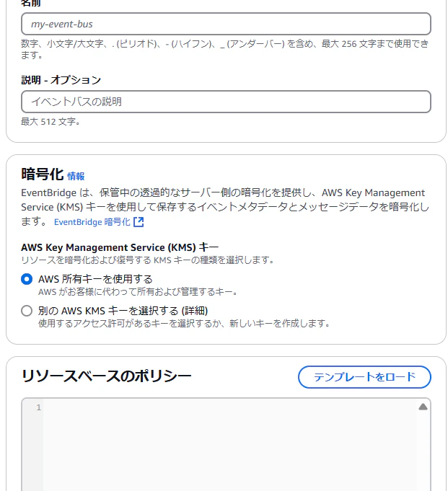This screenshot has height=491, width=448.
Task: Open the EventBridge 暗号化 documentation link
Action: 92,222
